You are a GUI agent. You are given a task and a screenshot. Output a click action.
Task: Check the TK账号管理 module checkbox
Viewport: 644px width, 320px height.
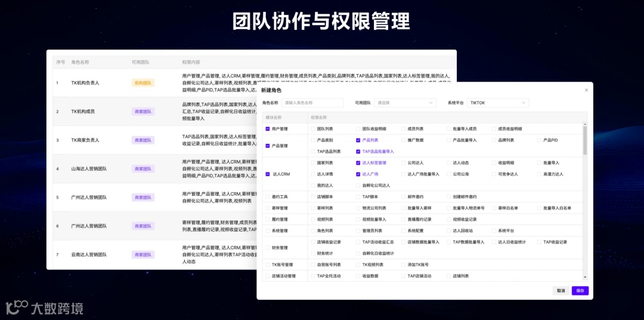coord(267,264)
